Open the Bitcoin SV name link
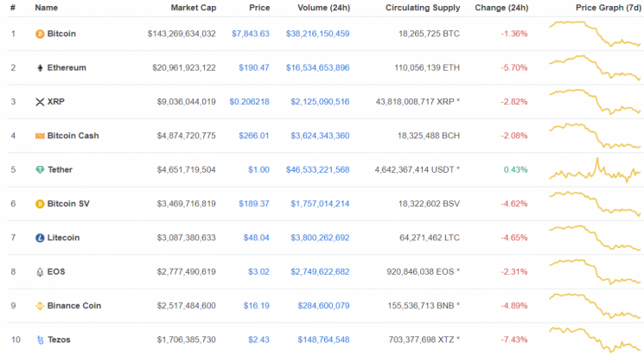Viewport: 644px width, 356px height. click(x=68, y=204)
